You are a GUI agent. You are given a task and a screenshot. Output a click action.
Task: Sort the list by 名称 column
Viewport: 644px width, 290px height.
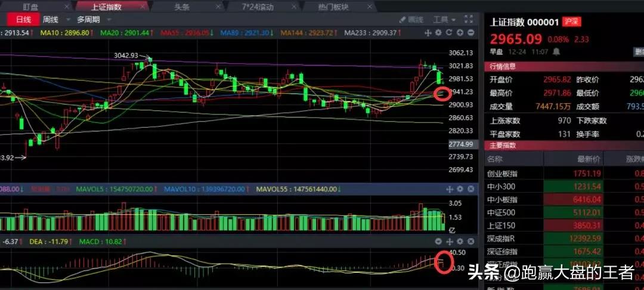(x=495, y=159)
